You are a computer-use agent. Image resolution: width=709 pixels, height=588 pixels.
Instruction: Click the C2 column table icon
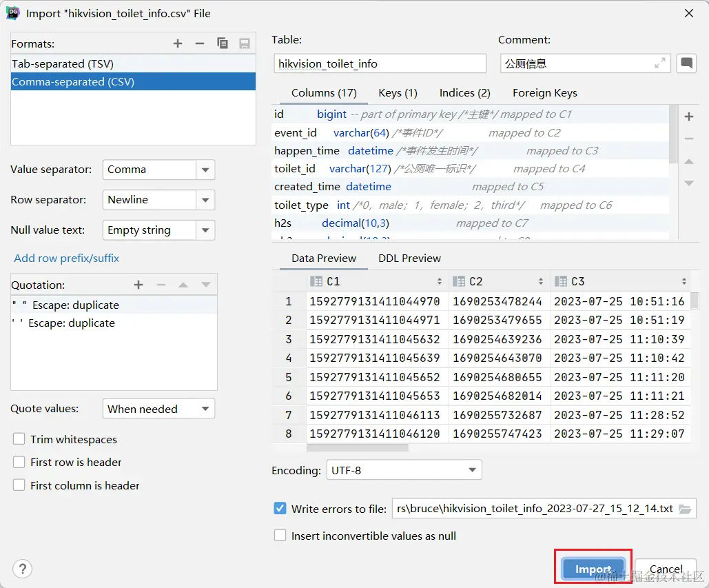[458, 281]
